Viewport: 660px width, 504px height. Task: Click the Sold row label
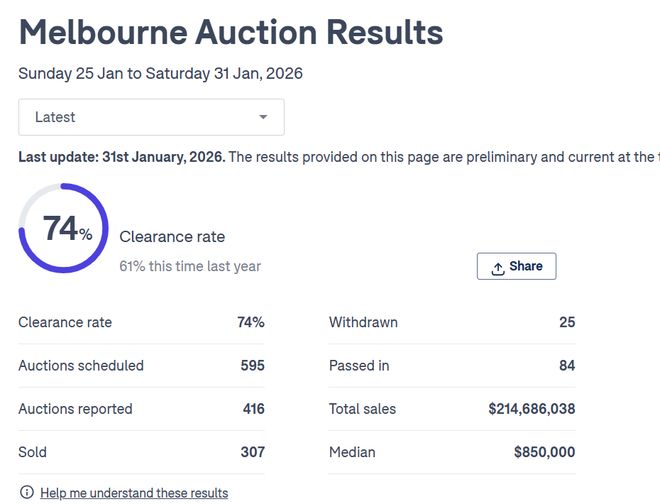point(33,452)
